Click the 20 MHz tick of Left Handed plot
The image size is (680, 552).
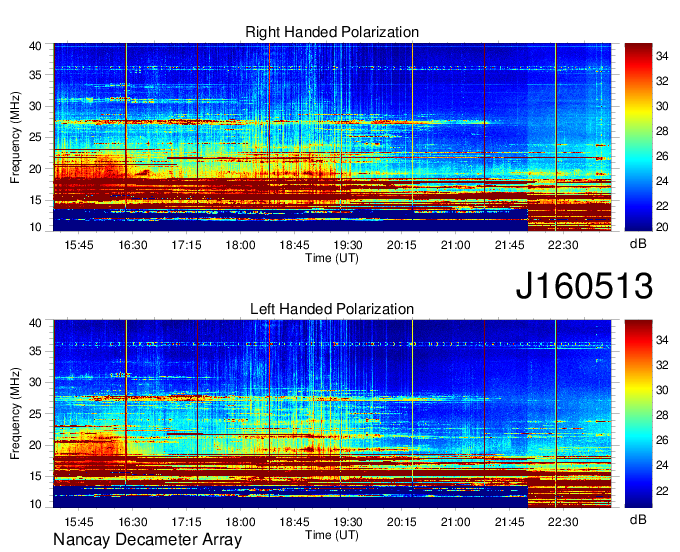click(35, 445)
